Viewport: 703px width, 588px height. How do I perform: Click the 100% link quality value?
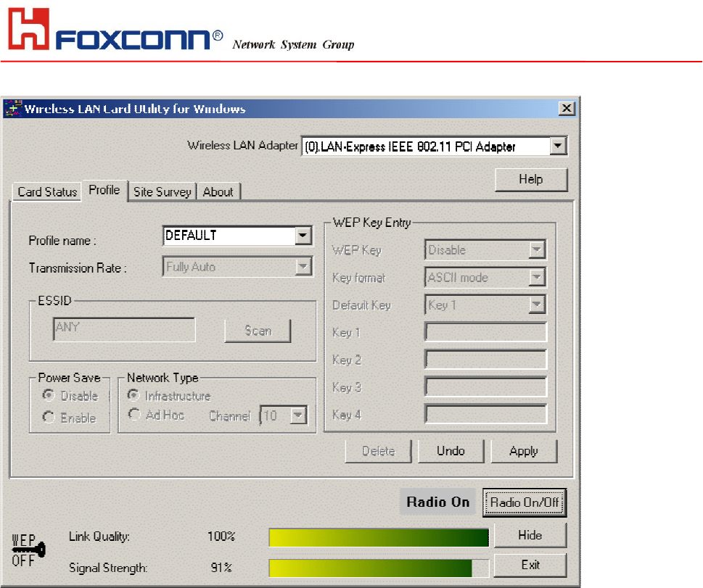pyautogui.click(x=221, y=536)
